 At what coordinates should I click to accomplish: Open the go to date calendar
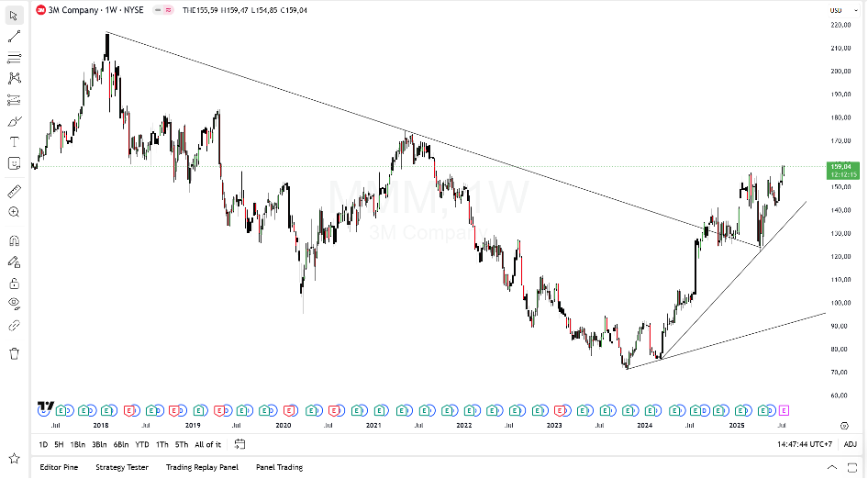click(239, 444)
